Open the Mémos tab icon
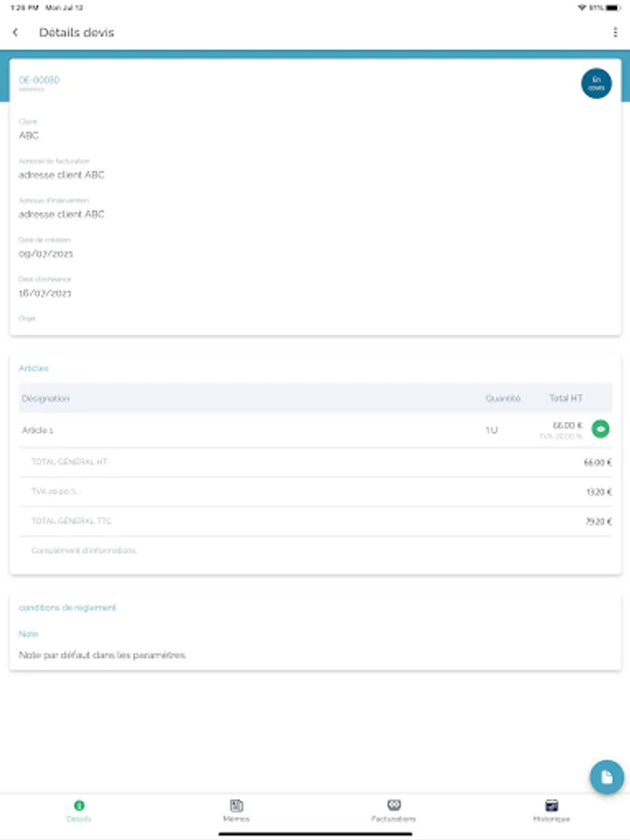The height and width of the screenshot is (840, 630). 236,805
